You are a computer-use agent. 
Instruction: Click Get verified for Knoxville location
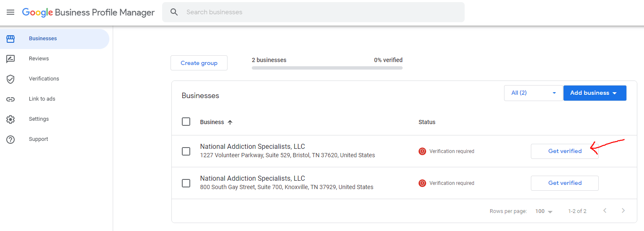tap(564, 183)
